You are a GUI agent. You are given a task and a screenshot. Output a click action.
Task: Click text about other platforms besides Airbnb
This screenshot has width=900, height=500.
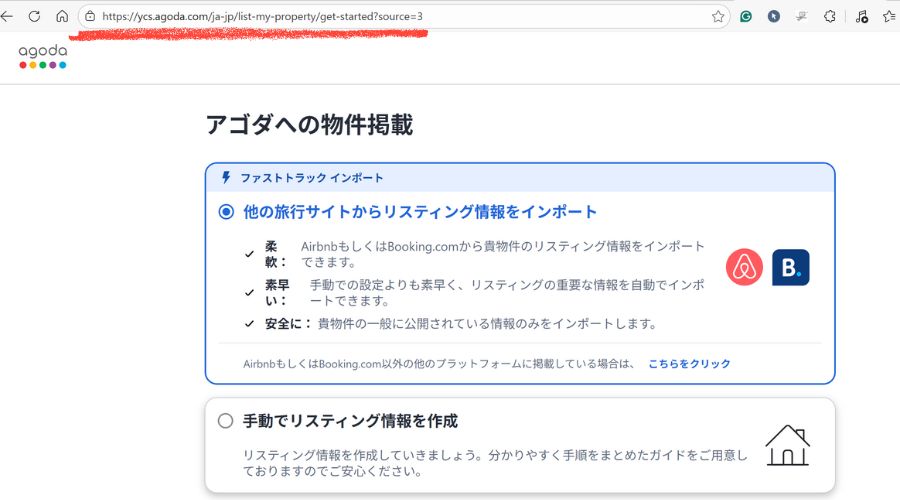point(439,363)
